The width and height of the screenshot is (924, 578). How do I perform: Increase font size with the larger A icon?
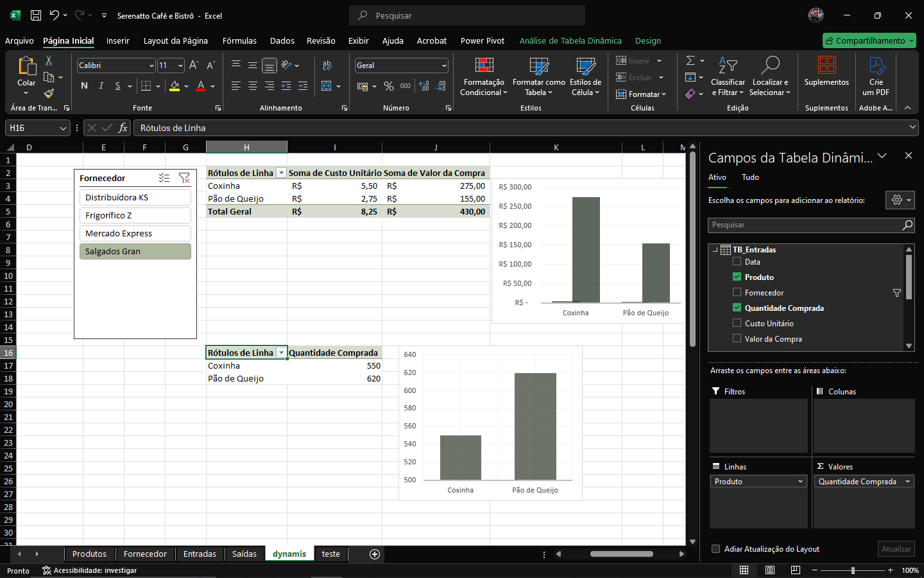click(194, 65)
